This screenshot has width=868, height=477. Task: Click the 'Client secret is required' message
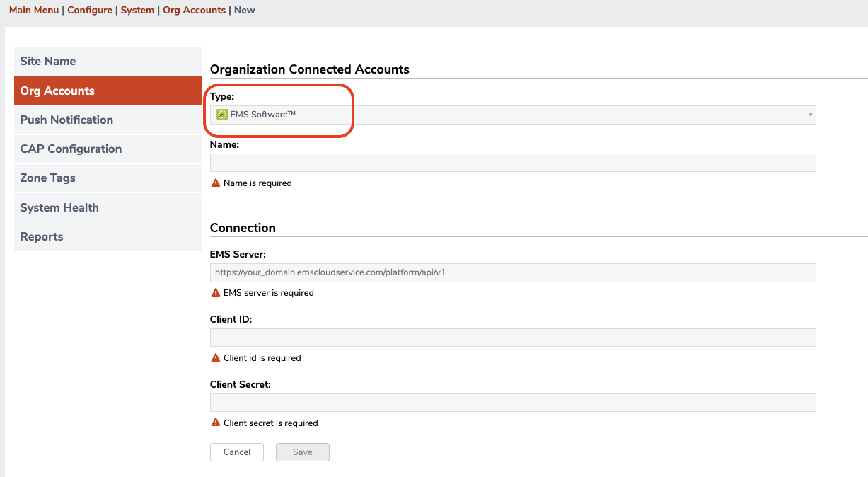coord(271,423)
